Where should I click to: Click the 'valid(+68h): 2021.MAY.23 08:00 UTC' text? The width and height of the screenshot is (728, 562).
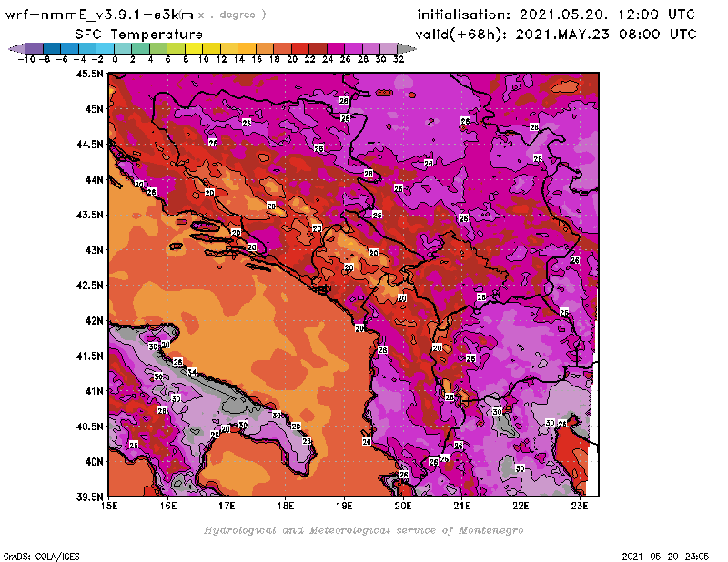tap(556, 35)
